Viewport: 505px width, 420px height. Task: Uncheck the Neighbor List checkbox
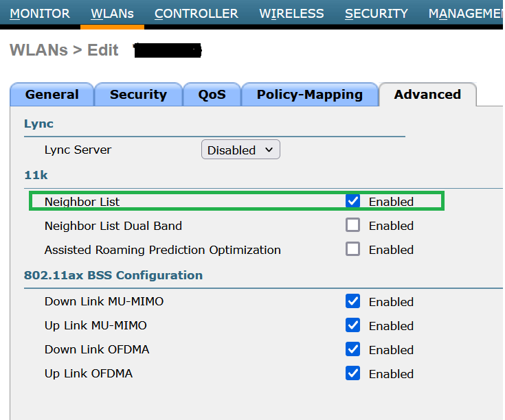click(x=352, y=201)
